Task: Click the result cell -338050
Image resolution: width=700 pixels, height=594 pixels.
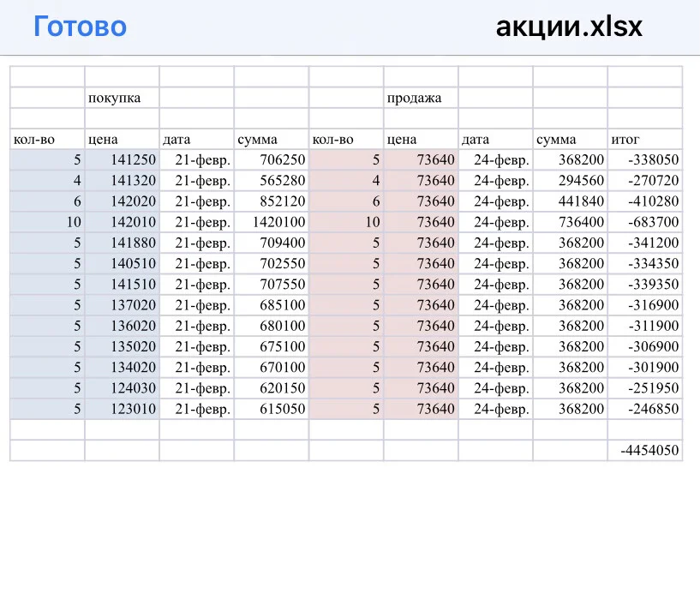Action: (644, 160)
